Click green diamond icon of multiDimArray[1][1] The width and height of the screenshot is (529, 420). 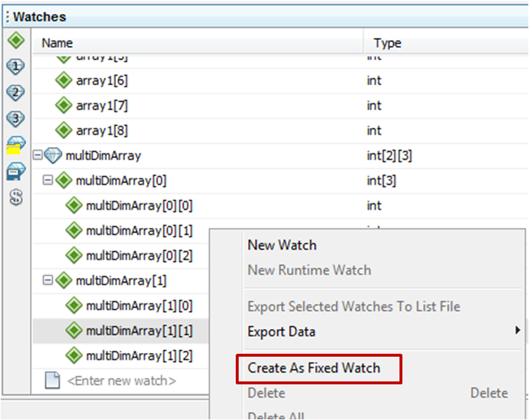tap(74, 330)
